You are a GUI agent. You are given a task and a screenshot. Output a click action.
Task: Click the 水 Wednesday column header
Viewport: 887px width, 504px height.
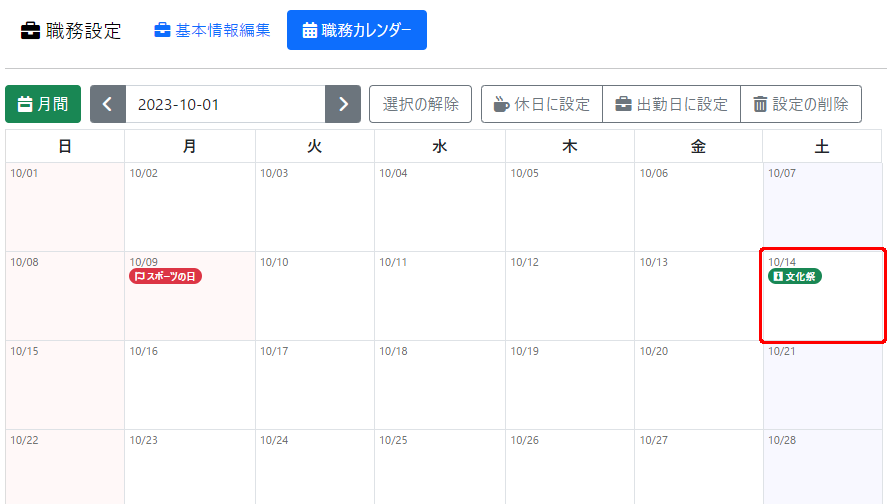tap(440, 147)
